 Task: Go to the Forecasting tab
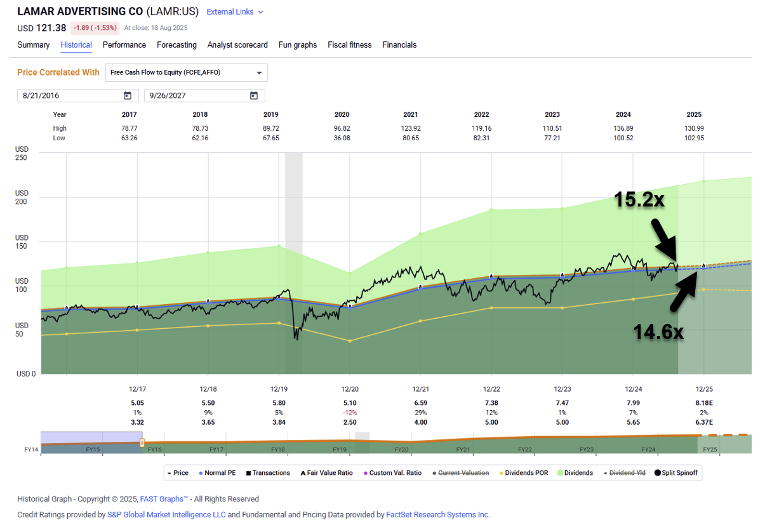pyautogui.click(x=177, y=45)
